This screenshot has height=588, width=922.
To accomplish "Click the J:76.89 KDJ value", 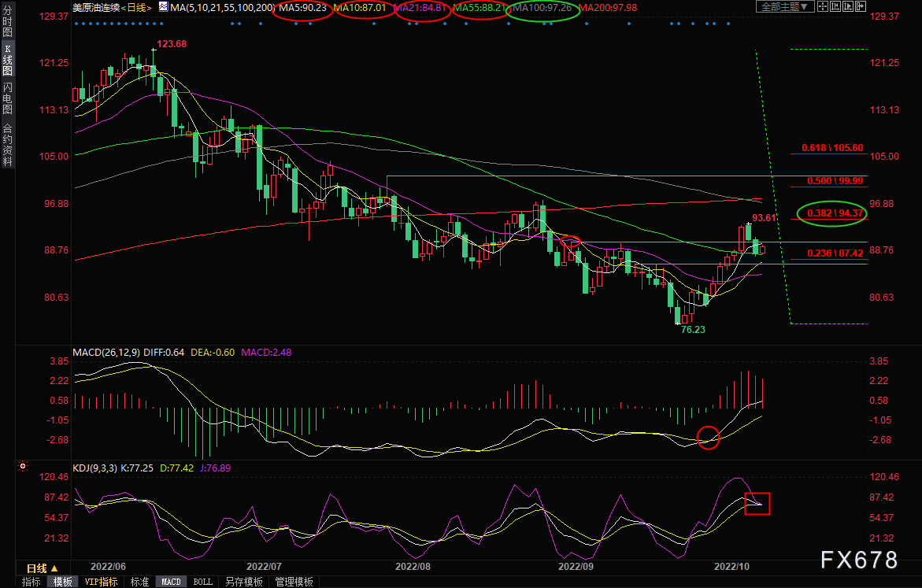I will click(x=215, y=468).
